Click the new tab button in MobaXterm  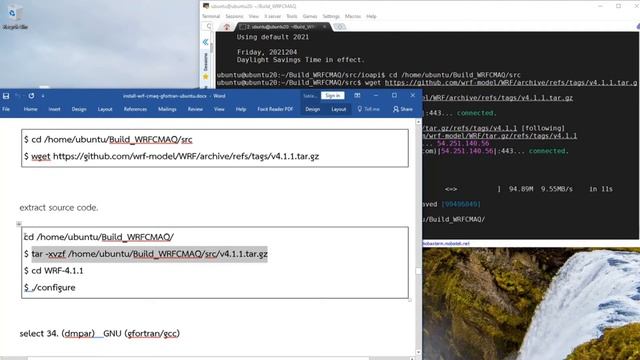pos(340,27)
